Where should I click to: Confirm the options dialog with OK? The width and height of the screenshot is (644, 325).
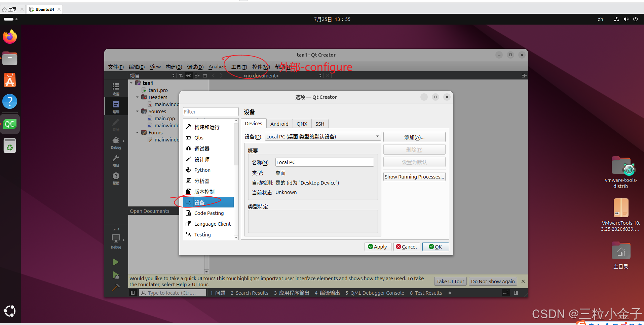pos(435,247)
